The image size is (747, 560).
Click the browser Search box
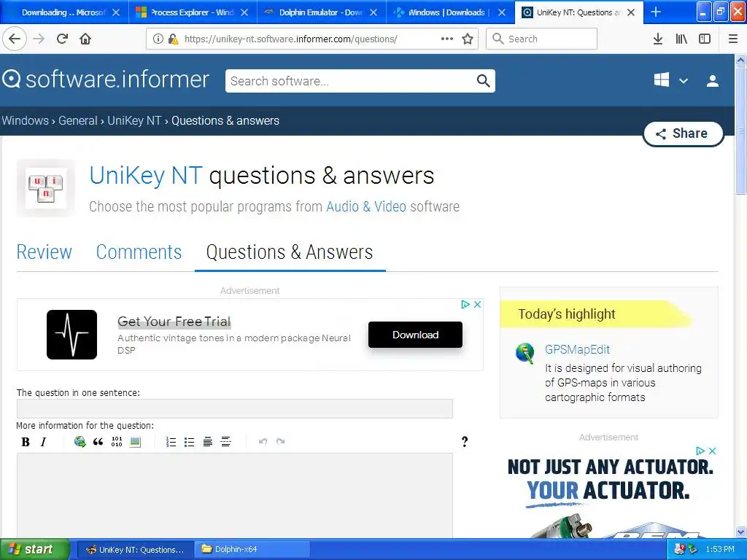pyautogui.click(x=541, y=39)
